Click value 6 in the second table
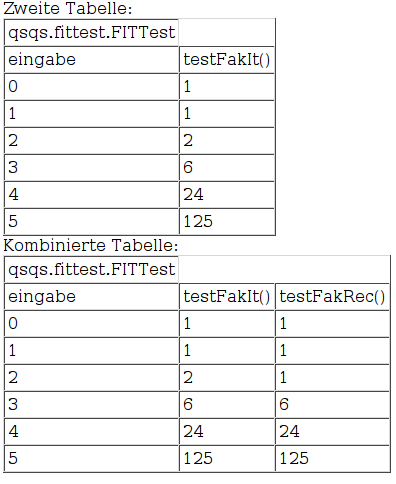396x484 pixels. pos(227,168)
